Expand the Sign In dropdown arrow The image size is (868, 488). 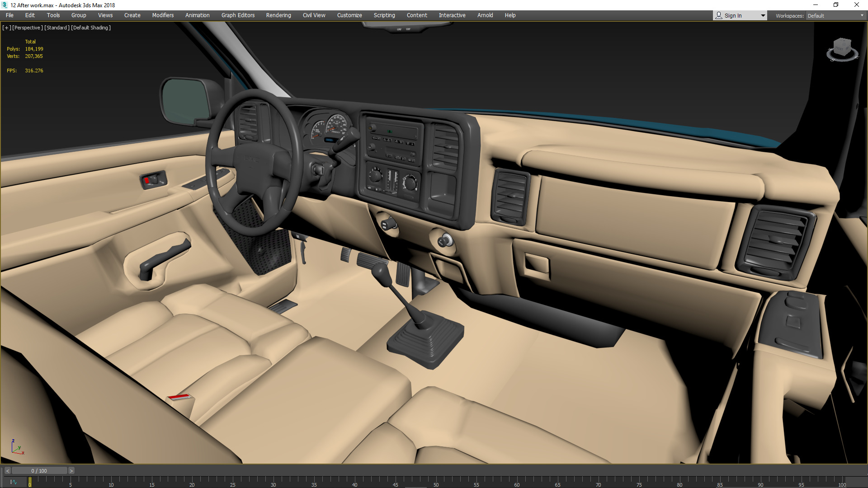click(763, 15)
